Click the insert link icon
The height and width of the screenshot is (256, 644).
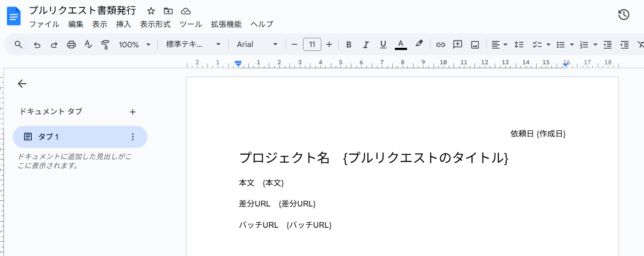(440, 44)
